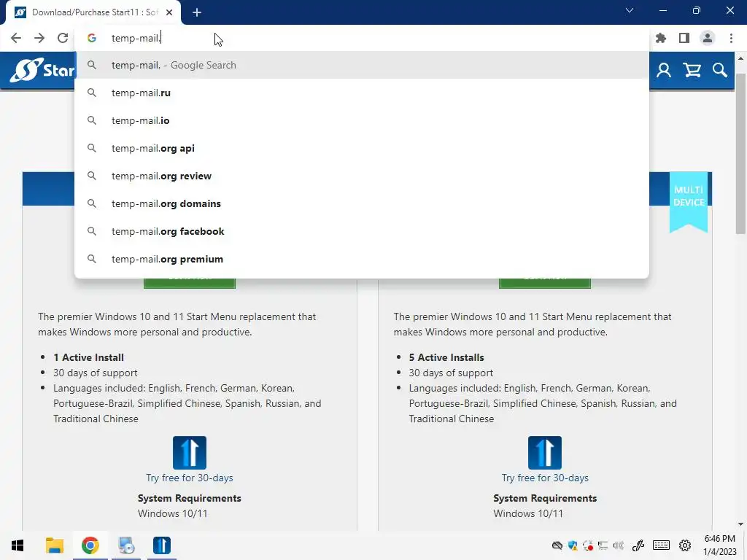Click the scrollbar up arrow
This screenshot has height=560, width=747.
740,58
